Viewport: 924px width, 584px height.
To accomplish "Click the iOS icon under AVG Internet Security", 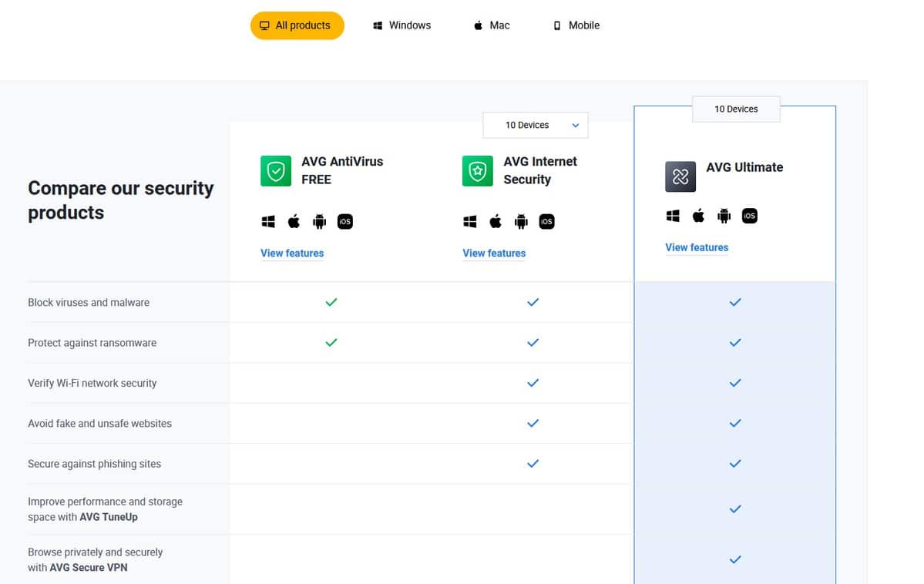I will pyautogui.click(x=547, y=222).
